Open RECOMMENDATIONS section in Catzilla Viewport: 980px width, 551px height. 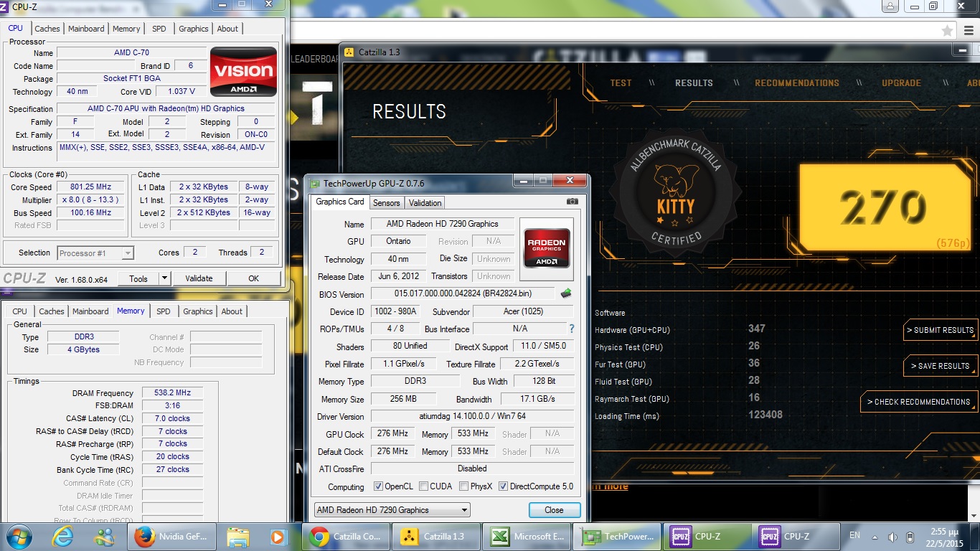797,83
